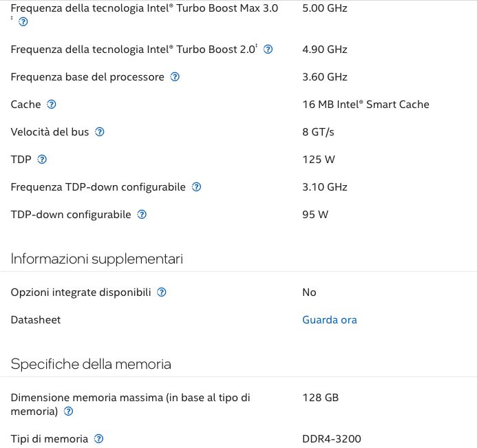The height and width of the screenshot is (448, 477).
Task: Open the Cache help tooltip icon
Action: pos(52,105)
